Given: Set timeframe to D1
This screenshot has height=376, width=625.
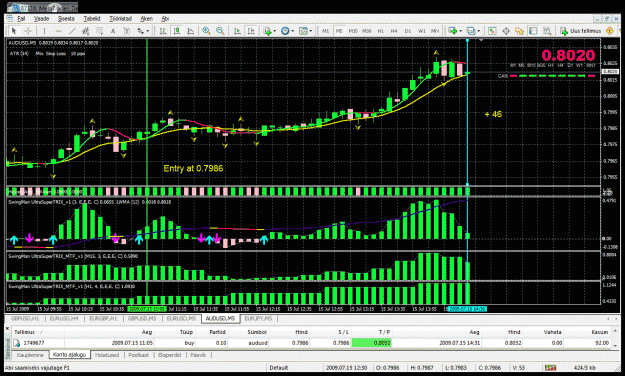Looking at the screenshot, I should (x=407, y=31).
